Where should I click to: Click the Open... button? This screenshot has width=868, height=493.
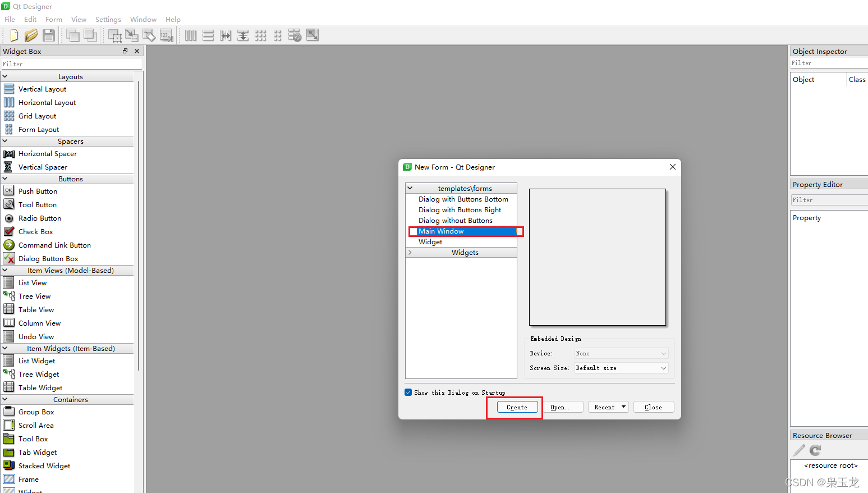click(563, 407)
